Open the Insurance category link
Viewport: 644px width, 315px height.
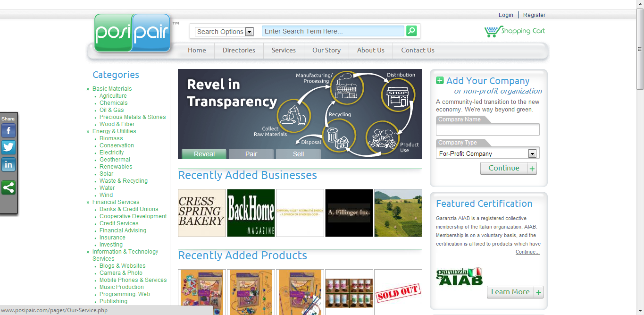pos(112,238)
